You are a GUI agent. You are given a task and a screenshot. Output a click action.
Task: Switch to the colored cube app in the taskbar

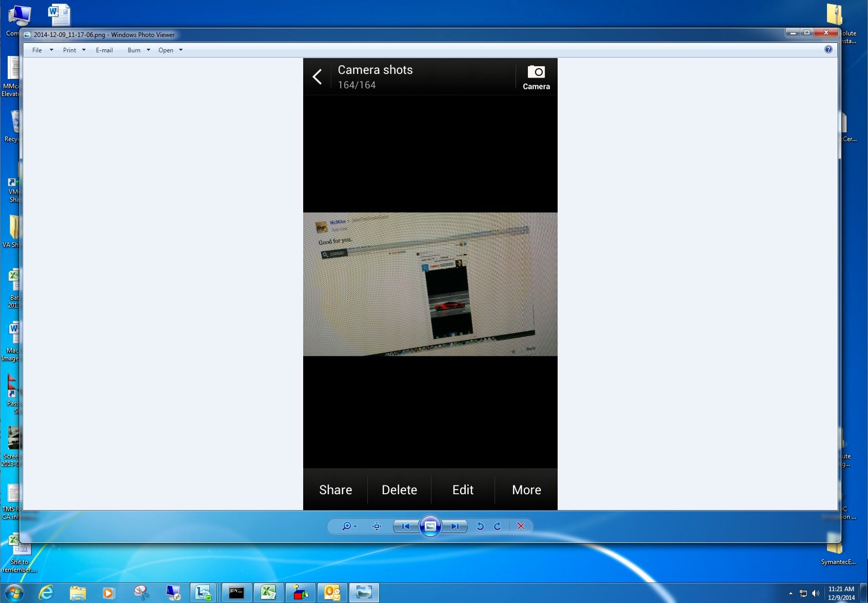pyautogui.click(x=301, y=593)
